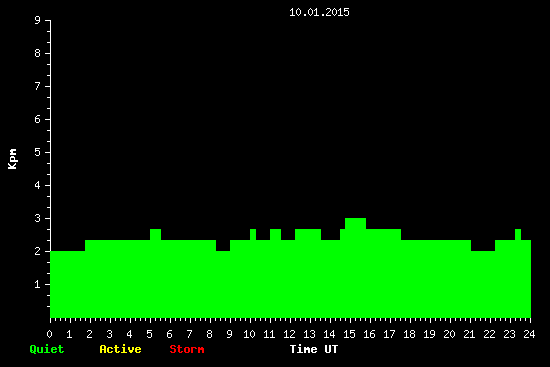Click the number 5 on the Kpm axis
This screenshot has height=367, width=550.
38,152
